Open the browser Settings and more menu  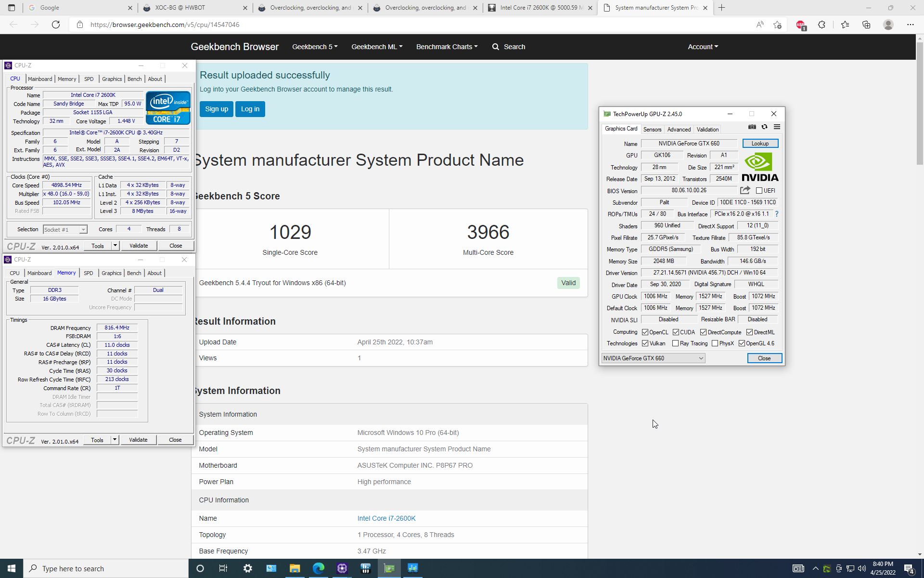tap(910, 25)
